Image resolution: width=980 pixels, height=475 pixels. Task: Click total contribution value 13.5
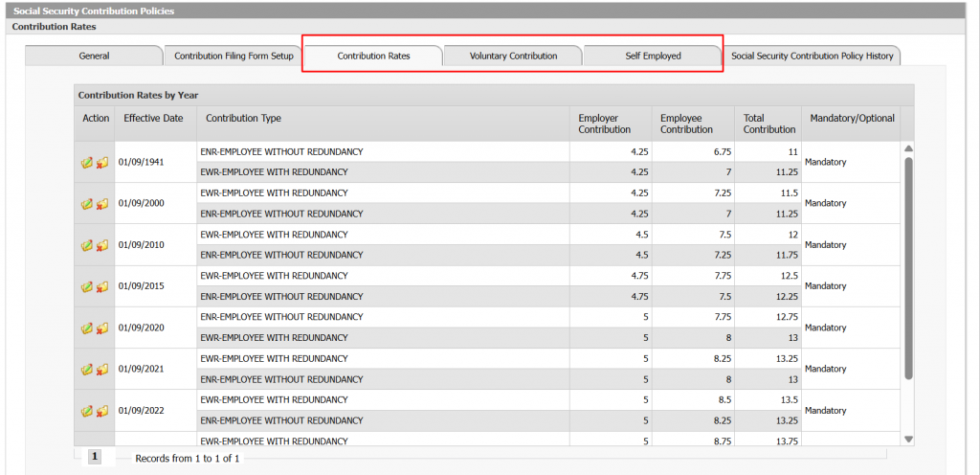(x=789, y=400)
